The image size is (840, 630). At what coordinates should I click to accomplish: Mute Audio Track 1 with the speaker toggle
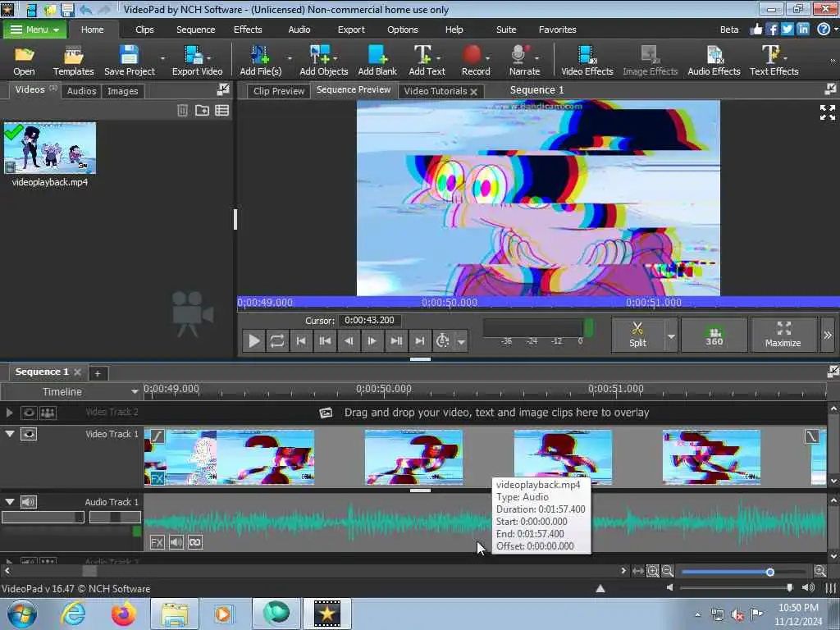coord(29,502)
